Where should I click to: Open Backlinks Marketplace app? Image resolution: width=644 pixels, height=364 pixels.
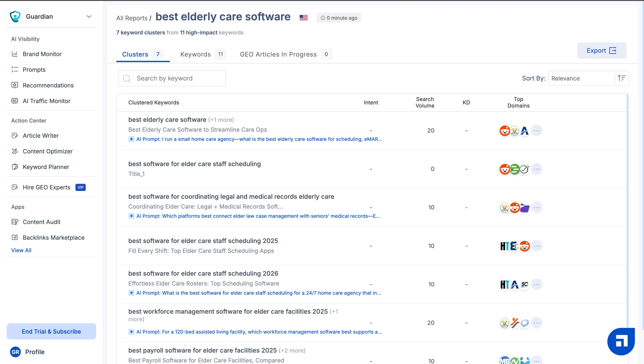click(53, 237)
